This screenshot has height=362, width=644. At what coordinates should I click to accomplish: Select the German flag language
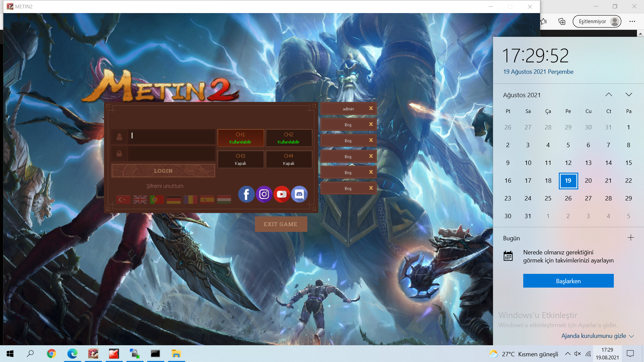coord(174,200)
